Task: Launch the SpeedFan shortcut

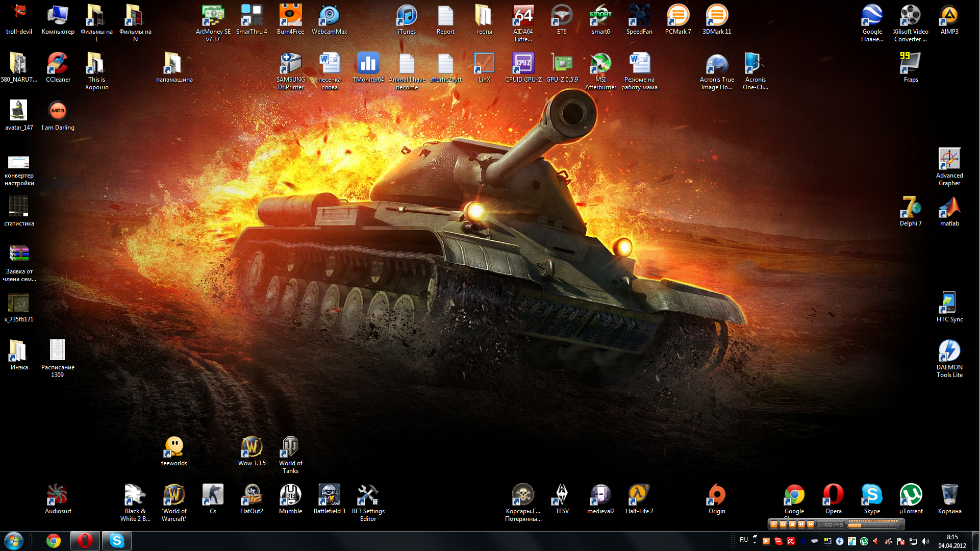Action: coord(639,20)
